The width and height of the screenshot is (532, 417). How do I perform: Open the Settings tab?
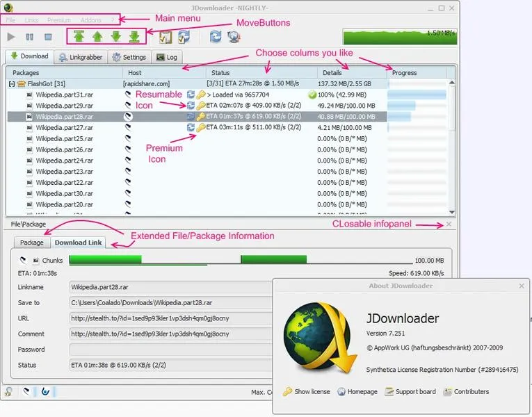[x=129, y=57]
